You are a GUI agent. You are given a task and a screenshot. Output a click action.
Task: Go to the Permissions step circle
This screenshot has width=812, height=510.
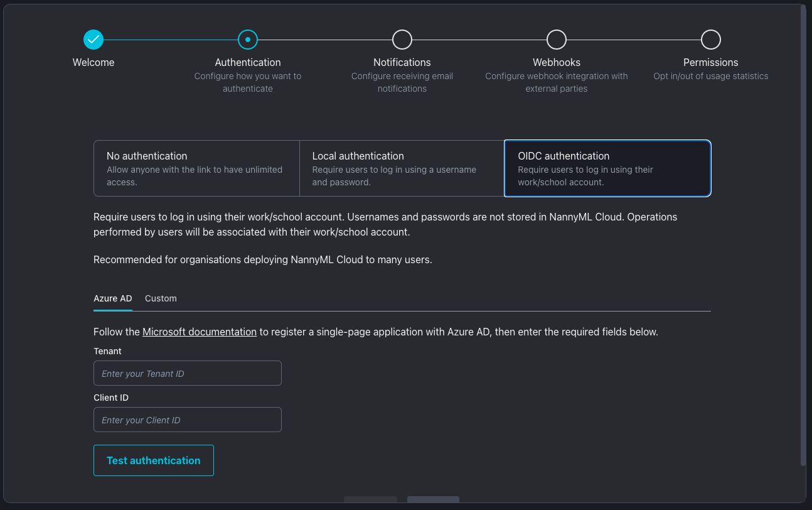click(711, 40)
